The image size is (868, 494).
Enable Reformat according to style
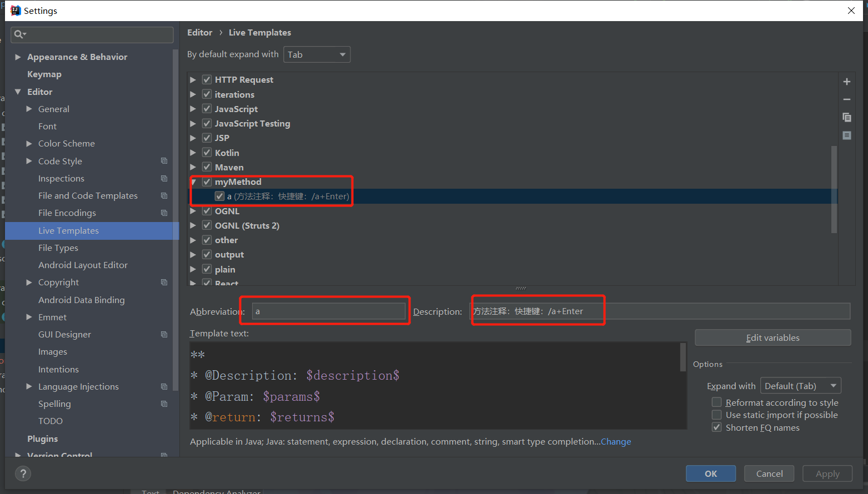pyautogui.click(x=717, y=402)
